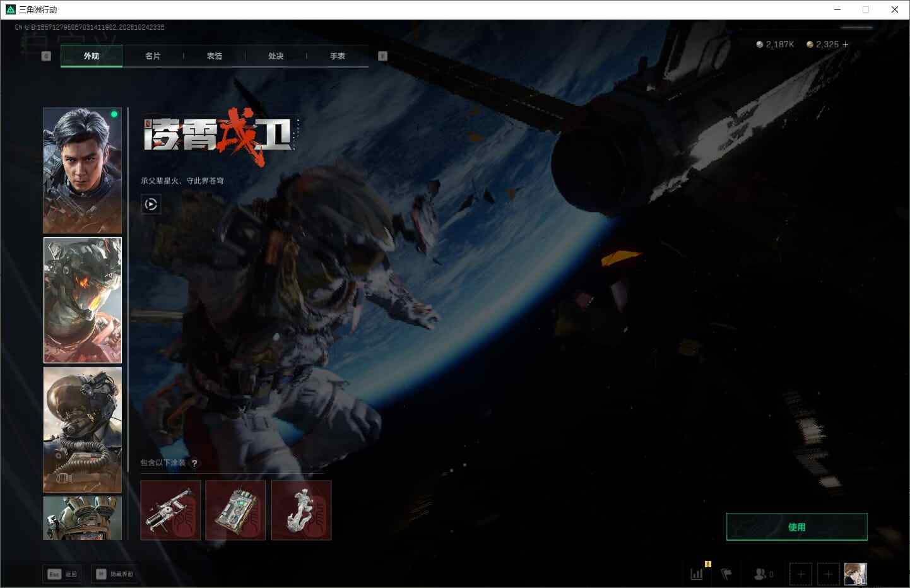Select the white astronaut charm skin thumbnail
The width and height of the screenshot is (910, 588).
pos(301,510)
